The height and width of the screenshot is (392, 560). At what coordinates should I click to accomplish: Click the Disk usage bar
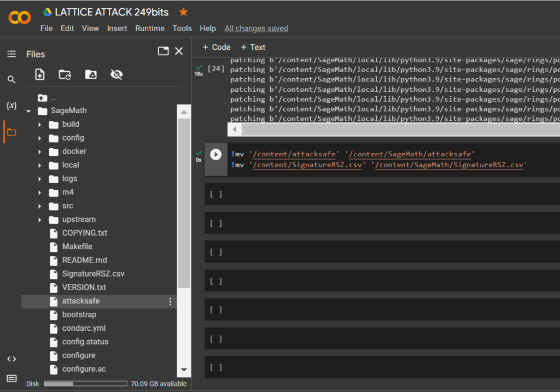(85, 383)
